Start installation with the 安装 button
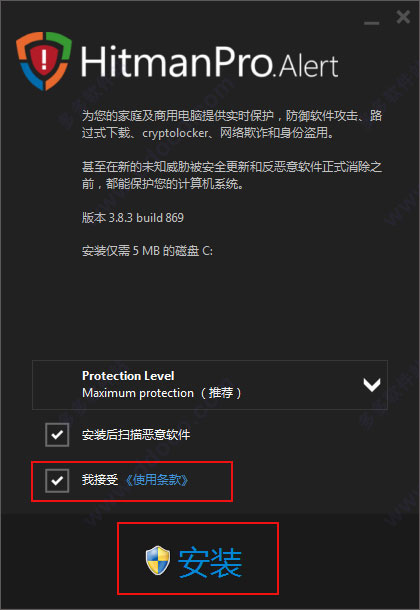This screenshot has width=420, height=610. coord(198,559)
